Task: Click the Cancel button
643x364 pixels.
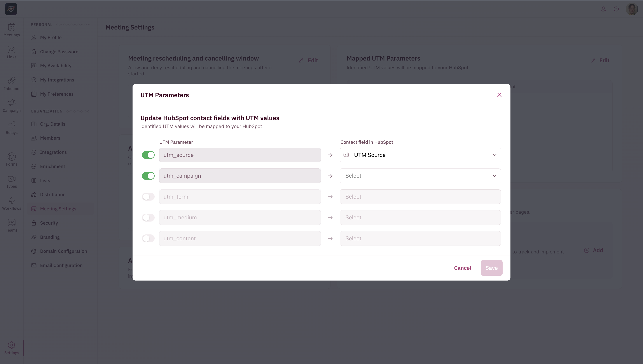Action: pos(462,268)
